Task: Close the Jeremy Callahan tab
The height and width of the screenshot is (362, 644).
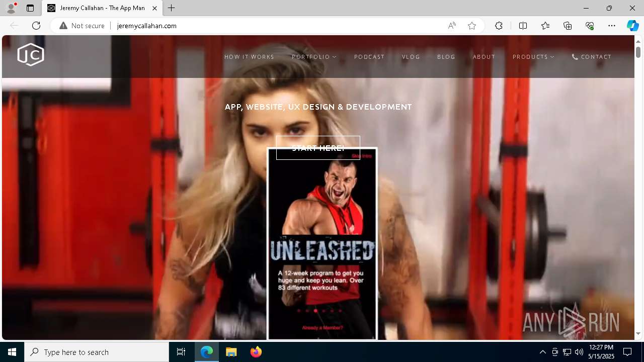Action: point(154,8)
